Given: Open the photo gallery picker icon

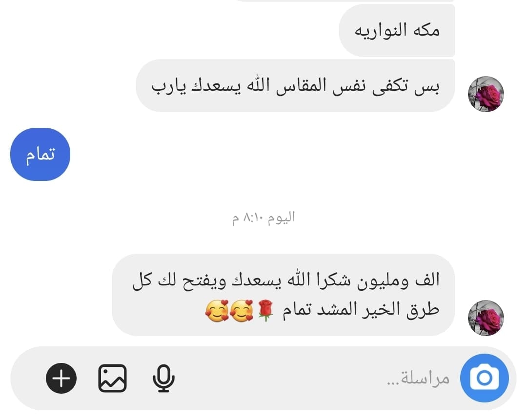Looking at the screenshot, I should [x=112, y=378].
